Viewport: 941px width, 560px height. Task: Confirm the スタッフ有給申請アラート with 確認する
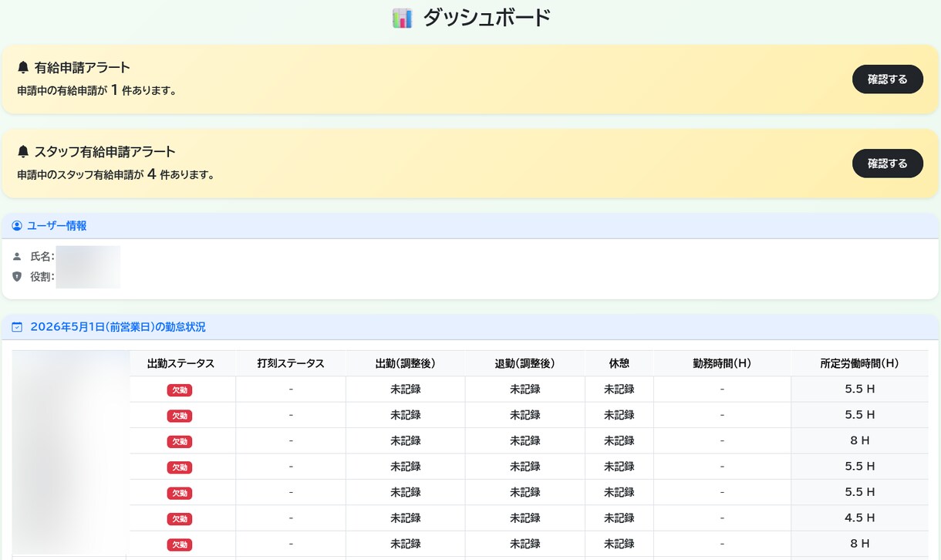pos(887,164)
